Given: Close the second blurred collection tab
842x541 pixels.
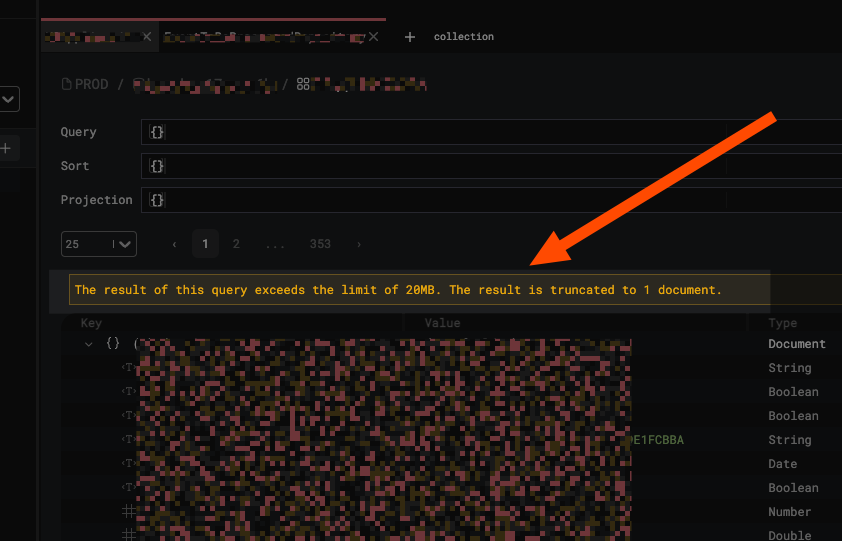Looking at the screenshot, I should click(374, 37).
